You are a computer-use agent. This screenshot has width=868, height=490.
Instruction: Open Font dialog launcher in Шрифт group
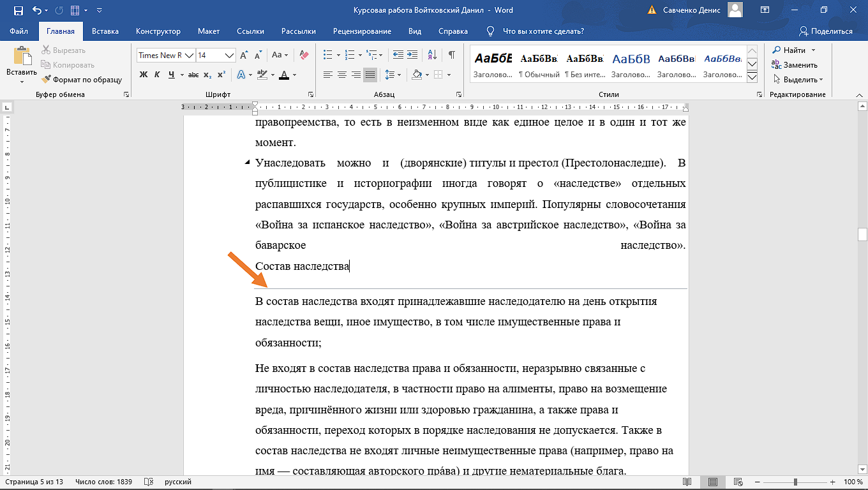310,94
